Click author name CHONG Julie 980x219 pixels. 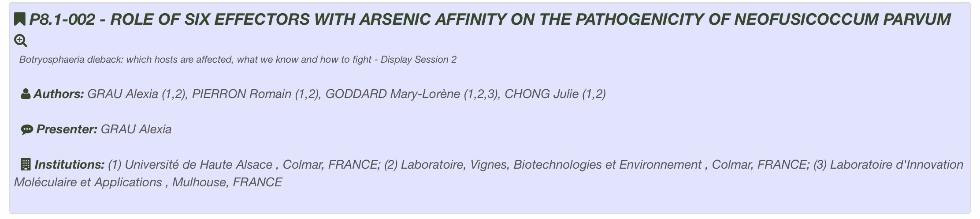tap(555, 94)
